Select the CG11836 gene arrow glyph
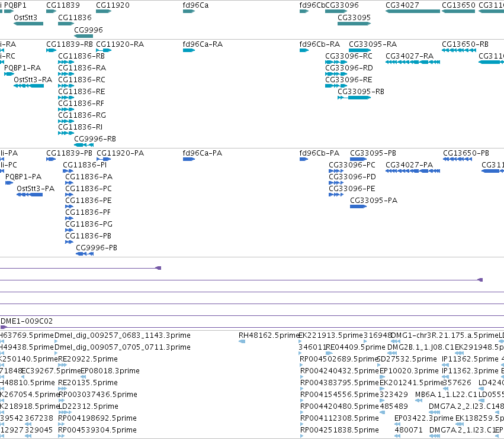Image resolution: width=504 pixels, height=439 pixels. [x=66, y=24]
